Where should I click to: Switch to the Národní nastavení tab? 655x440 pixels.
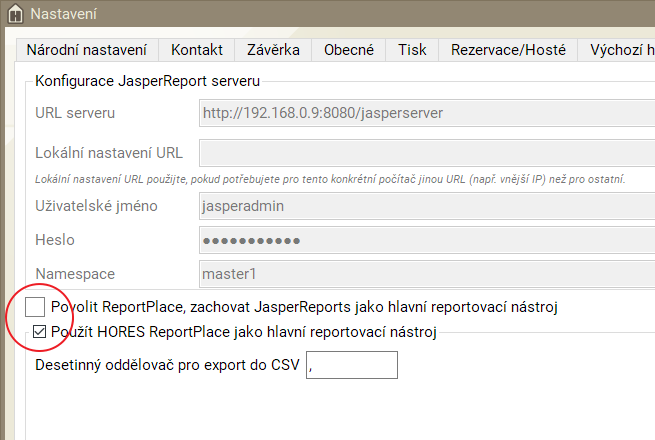pyautogui.click(x=87, y=50)
